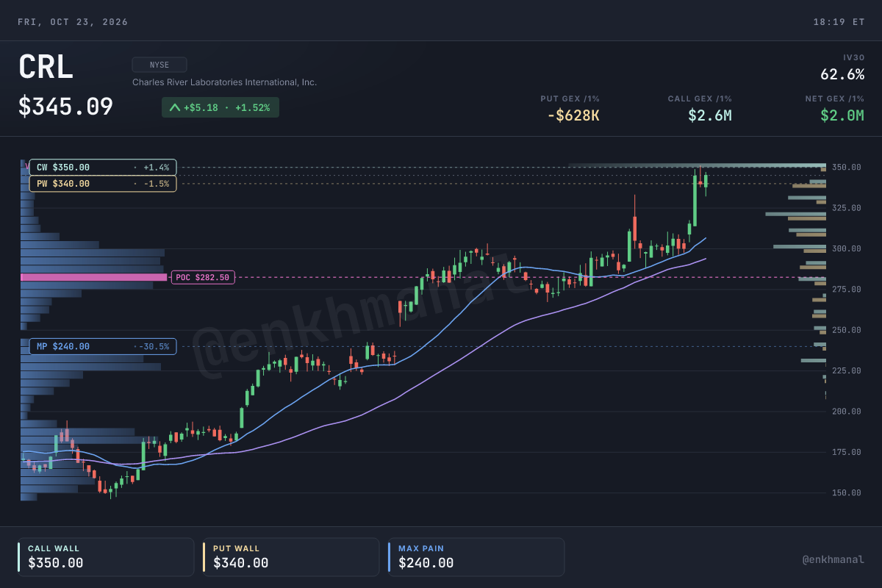Click the +$5.18 · +1.52% change badge
The width and height of the screenshot is (882, 588).
220,107
